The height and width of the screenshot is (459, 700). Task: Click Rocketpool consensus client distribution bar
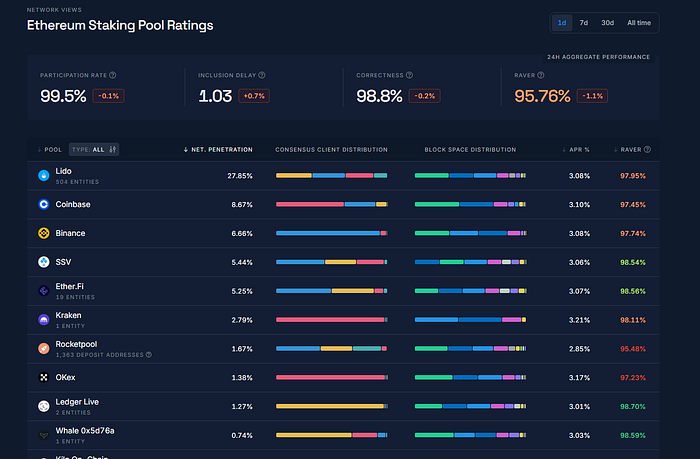[332, 349]
